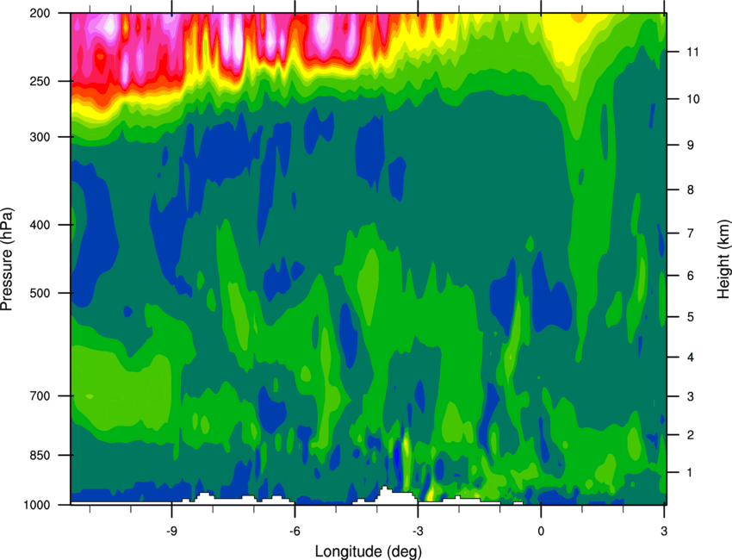Image resolution: width=732 pixels, height=560 pixels.
Task: Click the -3 longitude tick label
Action: (418, 532)
